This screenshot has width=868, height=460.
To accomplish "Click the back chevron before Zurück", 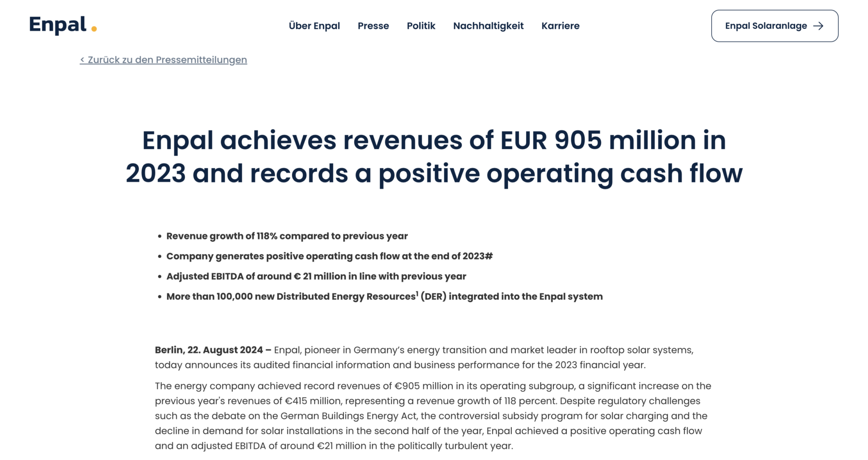I will click(x=82, y=60).
